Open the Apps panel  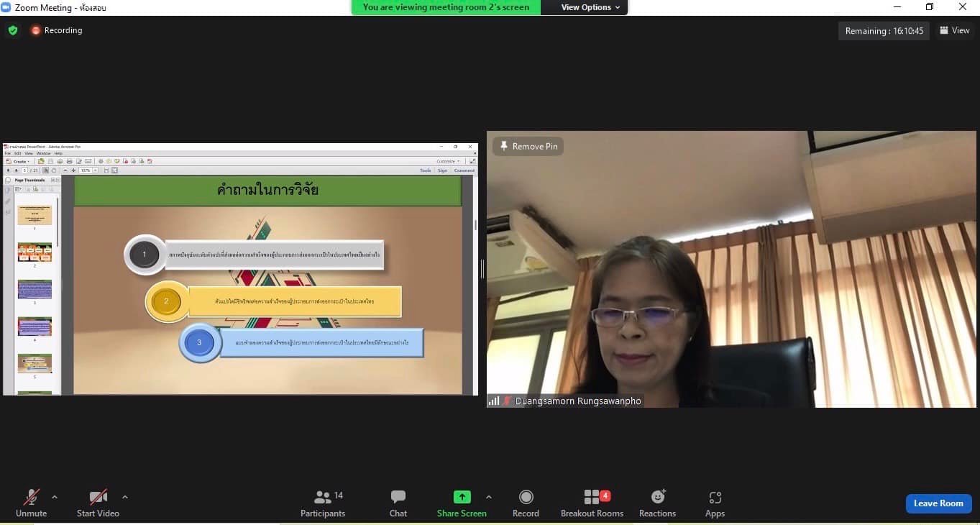715,503
